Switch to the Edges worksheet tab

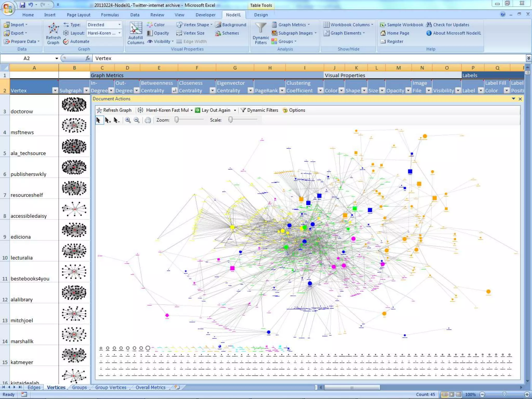click(34, 387)
